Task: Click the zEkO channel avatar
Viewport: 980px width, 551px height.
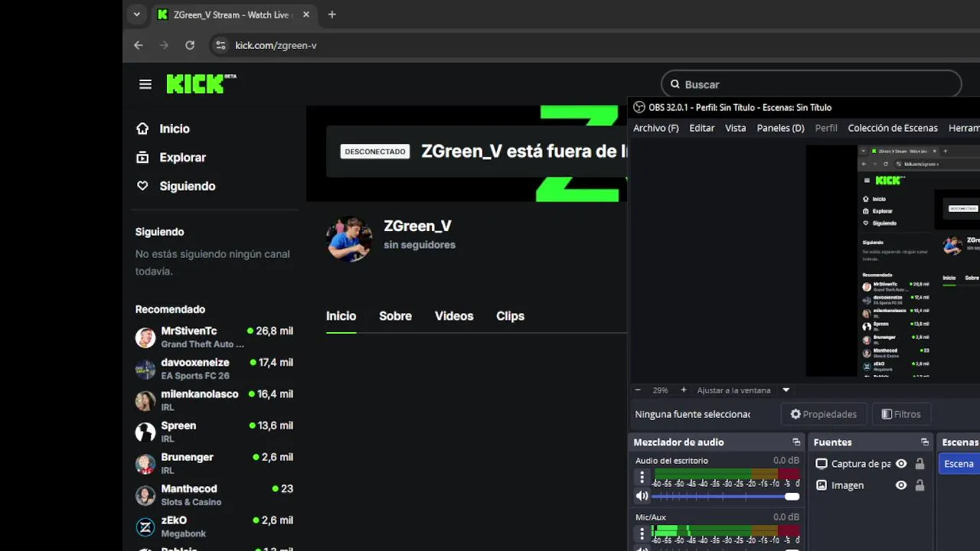Action: 145,527
